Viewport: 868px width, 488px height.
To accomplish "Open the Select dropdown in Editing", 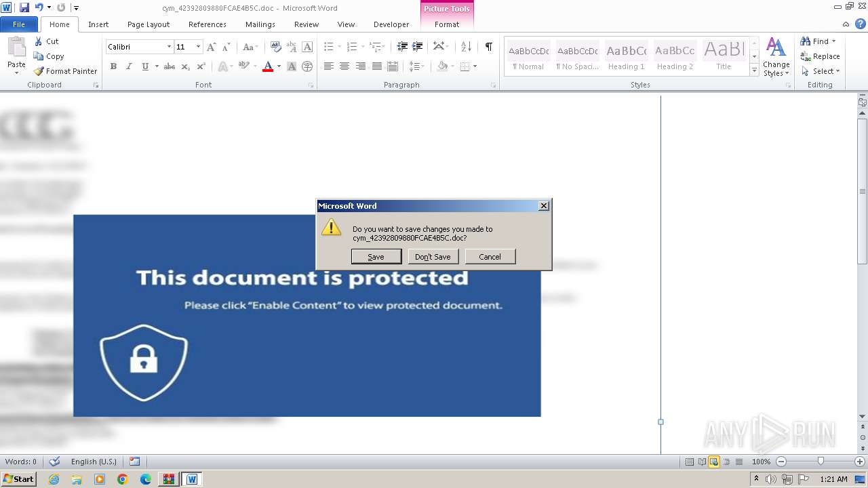I will pos(820,71).
